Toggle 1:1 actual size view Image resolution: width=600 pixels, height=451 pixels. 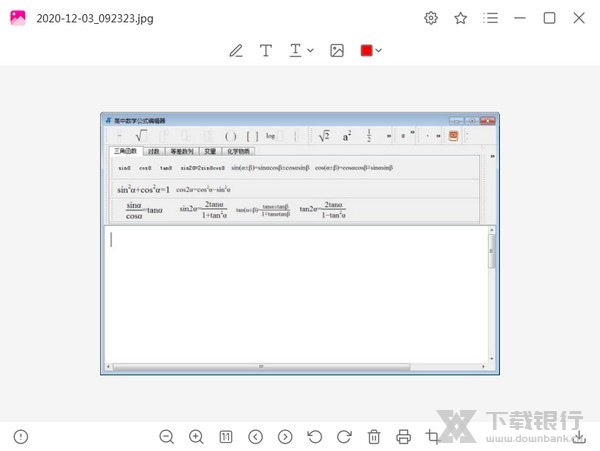pyautogui.click(x=226, y=437)
